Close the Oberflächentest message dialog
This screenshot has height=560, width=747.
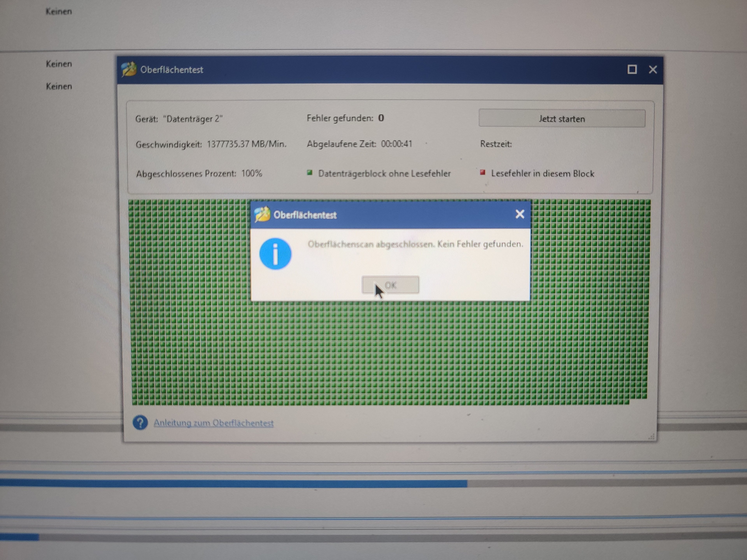[x=520, y=214]
